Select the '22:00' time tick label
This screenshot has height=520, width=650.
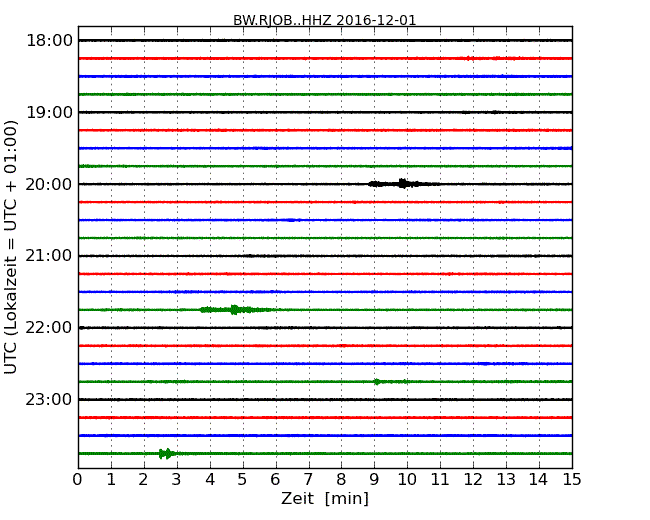click(x=49, y=328)
